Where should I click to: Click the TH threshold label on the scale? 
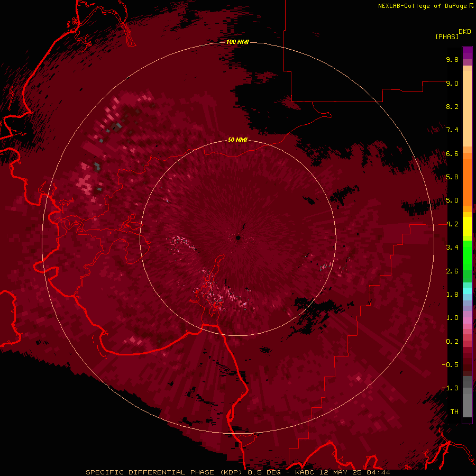click(x=454, y=412)
